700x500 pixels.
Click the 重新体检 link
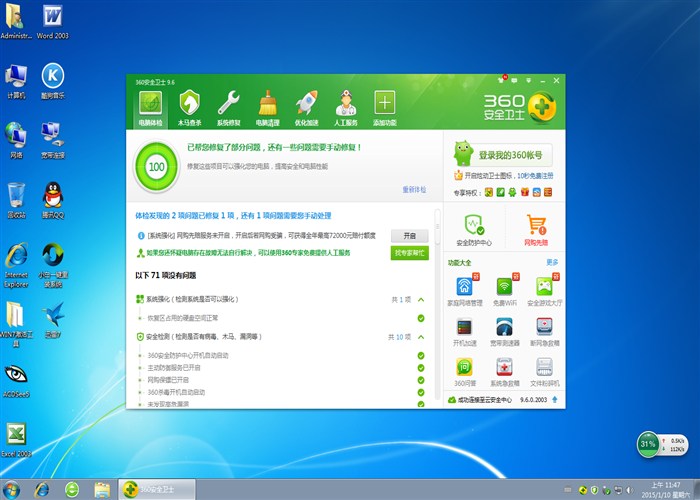tap(414, 189)
